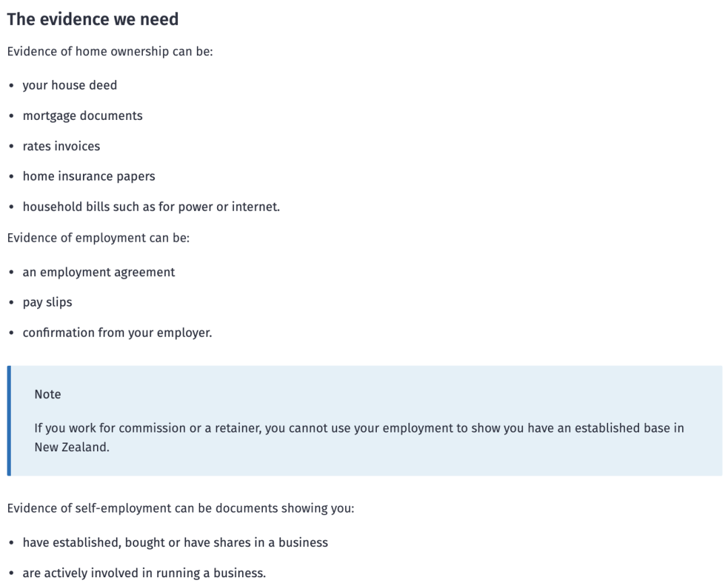Viewport: 728px width, 586px height.
Task: Click "Evidence of self-employment" intro sentence
Action: click(x=180, y=509)
